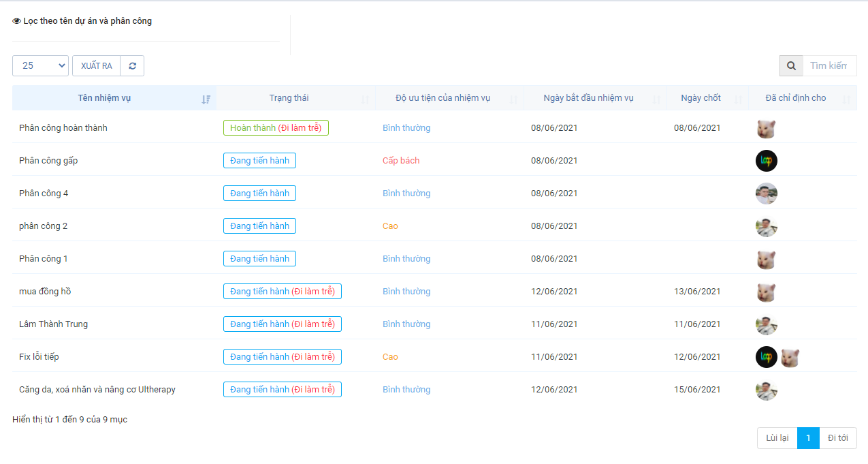Click the cat avatar on the Fix lỗi tiếp row
The image size is (868, 464).
(x=790, y=358)
